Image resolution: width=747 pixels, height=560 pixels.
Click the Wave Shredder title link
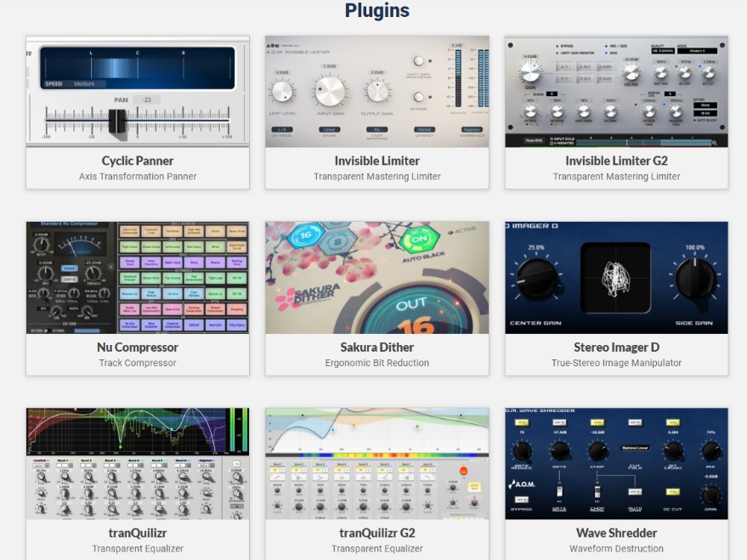616,533
